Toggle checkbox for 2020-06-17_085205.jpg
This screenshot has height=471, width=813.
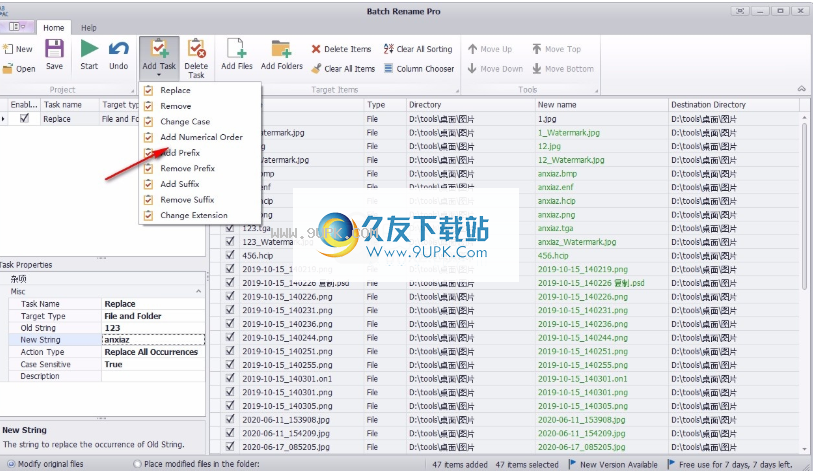(x=230, y=446)
